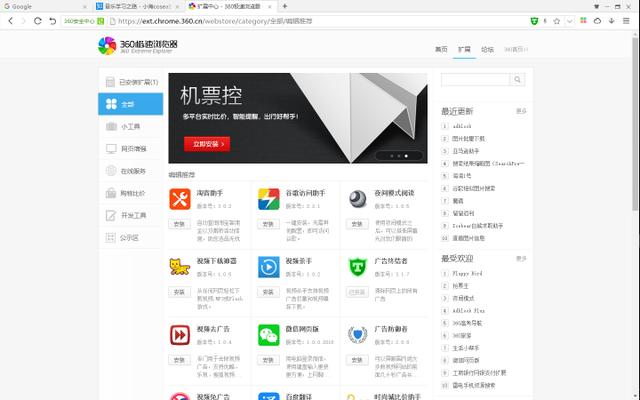Click 更多 next to 最受欢迎

tap(521, 259)
